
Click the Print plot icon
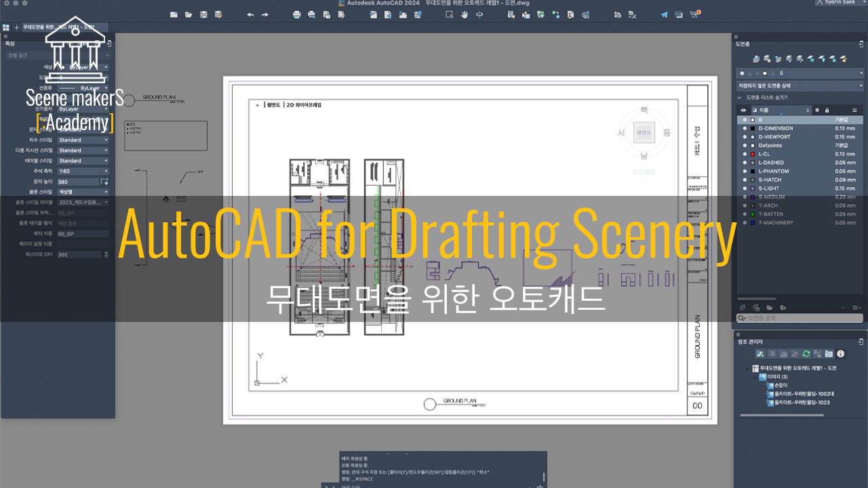coord(298,14)
